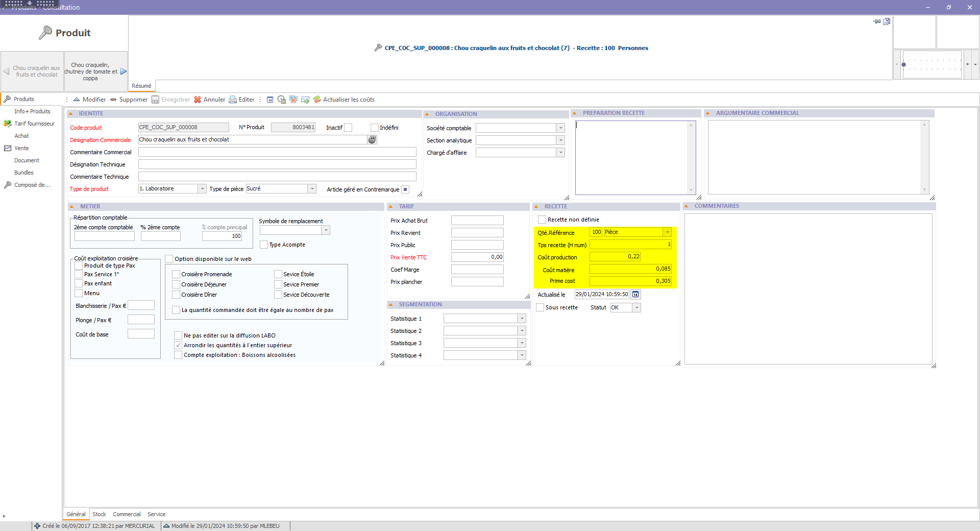This screenshot has height=531, width=980.
Task: Uncheck Arrondir les quantités à l'entier supérieur
Action: pos(178,345)
